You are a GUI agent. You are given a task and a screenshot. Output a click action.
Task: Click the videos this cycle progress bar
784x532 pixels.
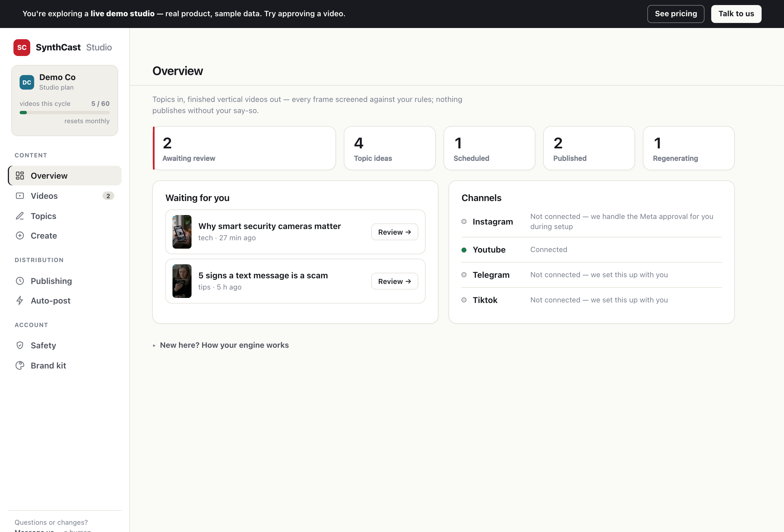click(64, 113)
